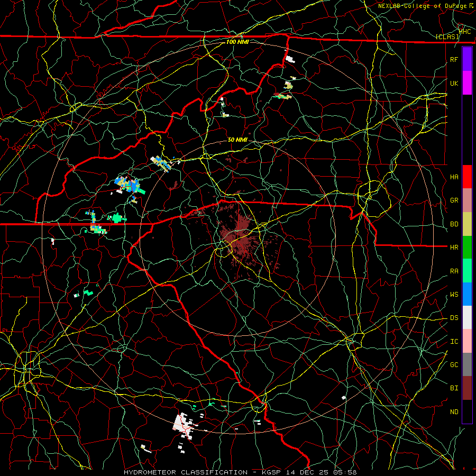Pick the dark green HR heavy rain swatch
Viewport: 476px width, 476px height.
[467, 247]
